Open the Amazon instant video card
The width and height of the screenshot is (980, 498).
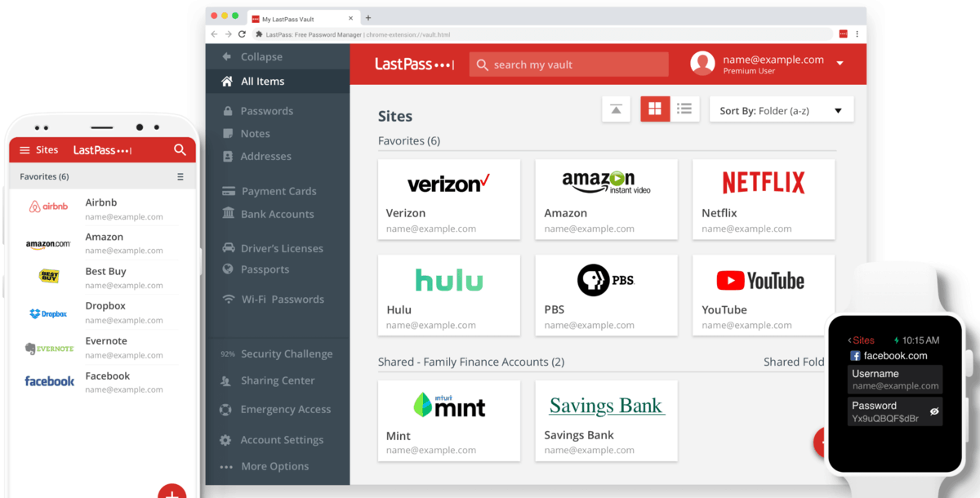(x=606, y=199)
